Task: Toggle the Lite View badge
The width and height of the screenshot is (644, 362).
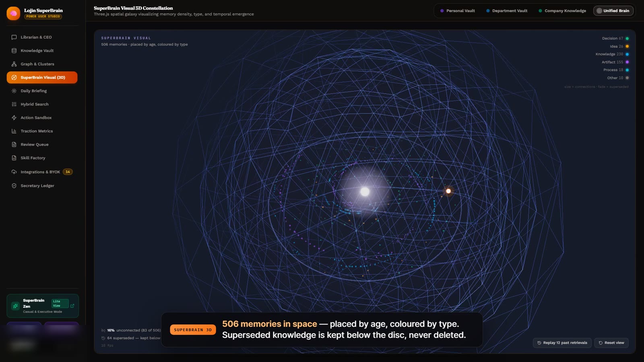Action: tap(60, 303)
